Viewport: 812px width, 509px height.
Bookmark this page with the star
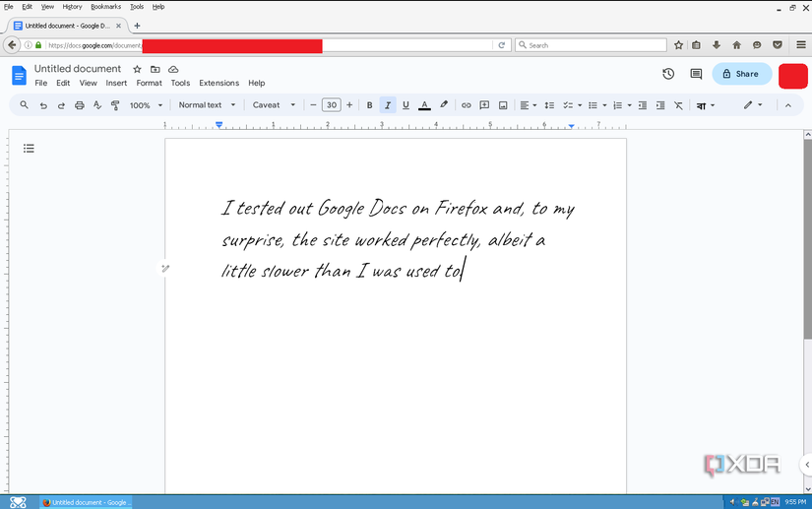pos(678,45)
